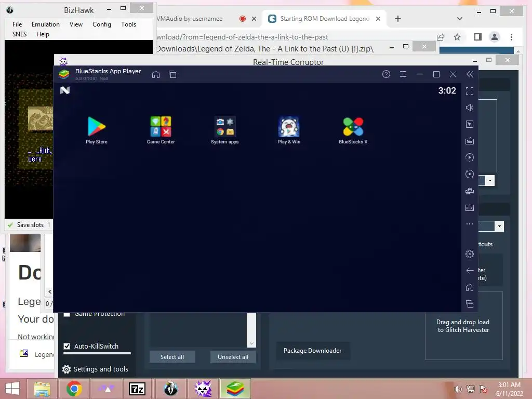Click the Android back arrow in sidebar
532x399 pixels.
pos(470,270)
